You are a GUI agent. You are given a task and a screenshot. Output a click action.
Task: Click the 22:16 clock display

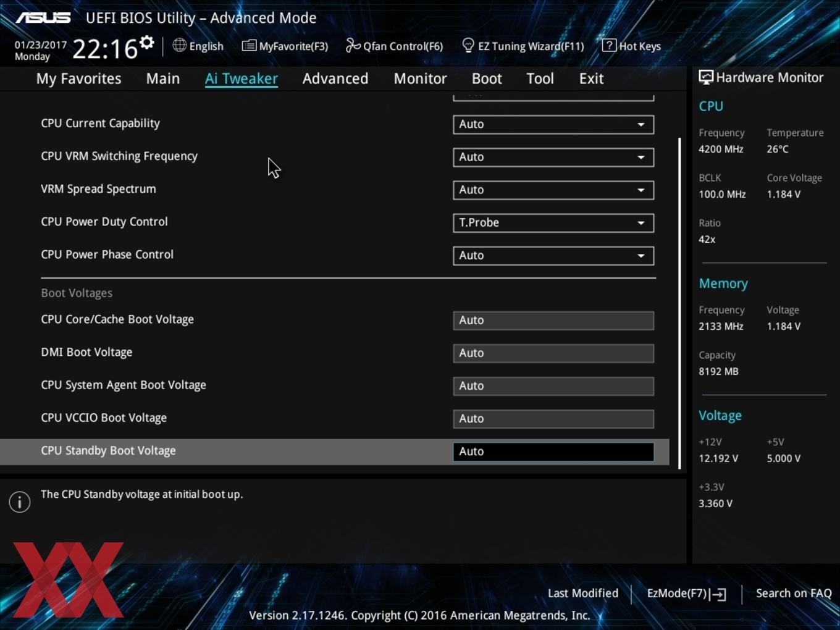(105, 48)
